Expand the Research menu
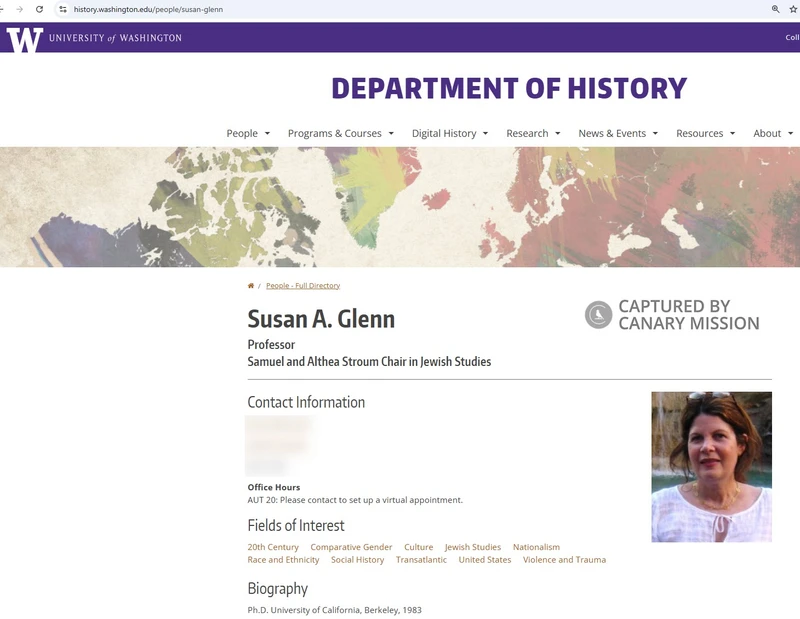 tap(533, 133)
